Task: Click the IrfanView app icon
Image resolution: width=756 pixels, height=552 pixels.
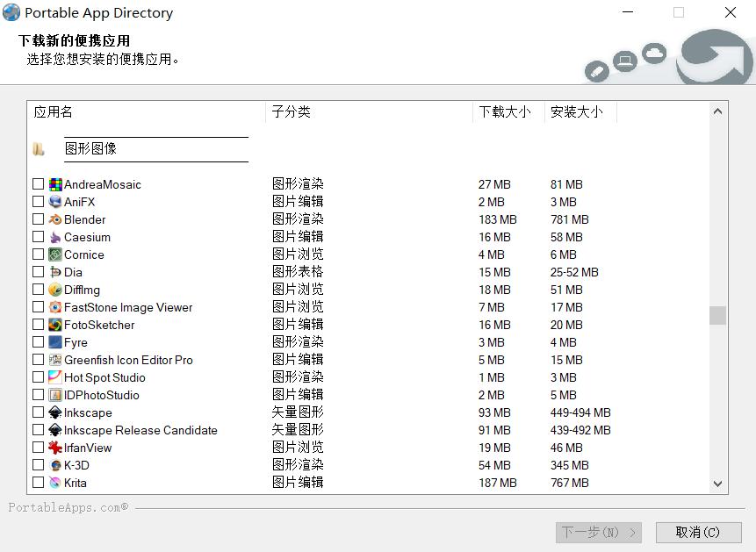Action: [x=55, y=448]
